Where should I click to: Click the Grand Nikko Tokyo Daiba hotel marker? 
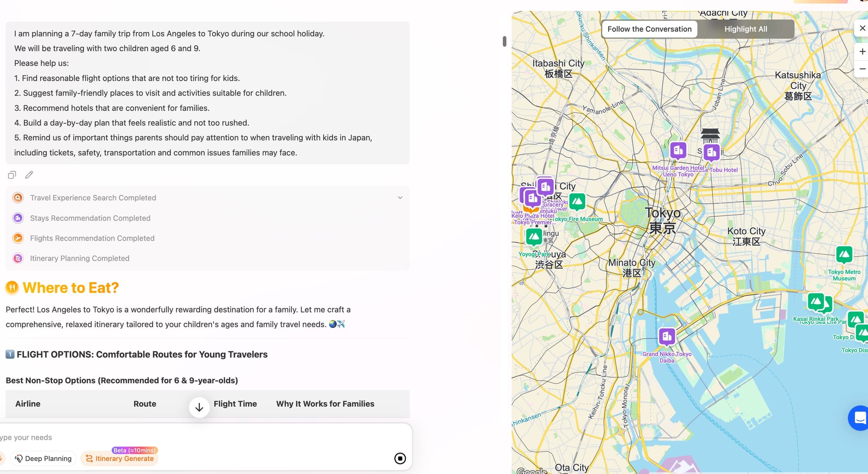tap(667, 336)
